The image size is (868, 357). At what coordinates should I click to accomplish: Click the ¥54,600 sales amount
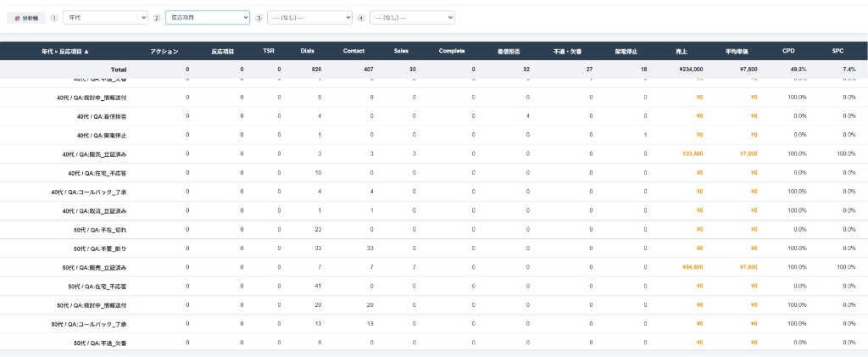[x=693, y=267]
